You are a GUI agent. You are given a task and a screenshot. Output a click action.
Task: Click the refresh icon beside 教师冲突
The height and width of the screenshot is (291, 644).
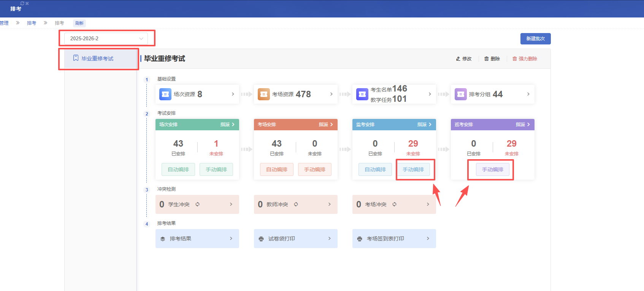pyautogui.click(x=296, y=204)
